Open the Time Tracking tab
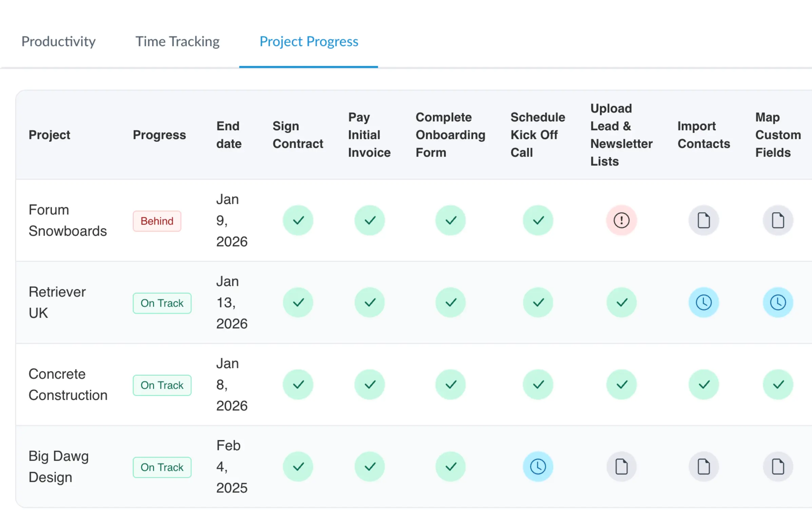Image resolution: width=812 pixels, height=531 pixels. click(177, 42)
